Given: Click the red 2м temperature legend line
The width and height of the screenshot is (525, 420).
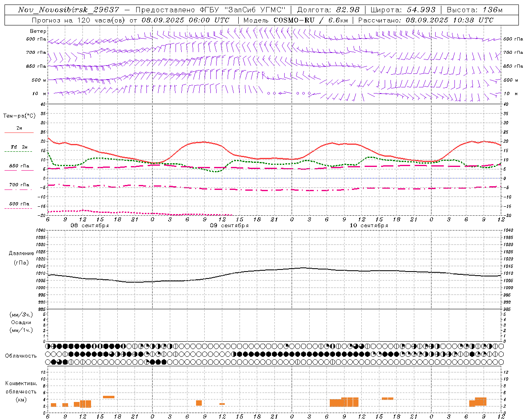Looking at the screenshot, I should (x=19, y=132).
